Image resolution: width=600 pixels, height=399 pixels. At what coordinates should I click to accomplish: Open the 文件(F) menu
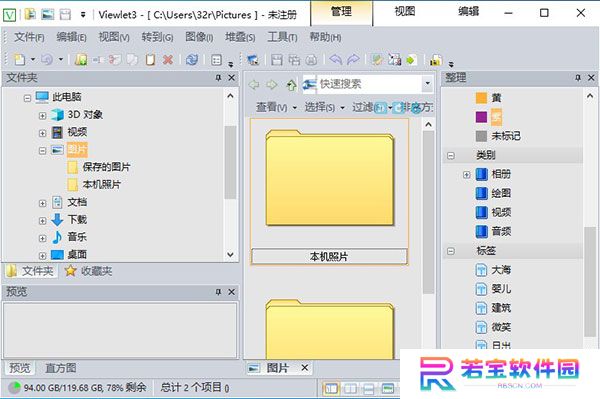click(29, 37)
